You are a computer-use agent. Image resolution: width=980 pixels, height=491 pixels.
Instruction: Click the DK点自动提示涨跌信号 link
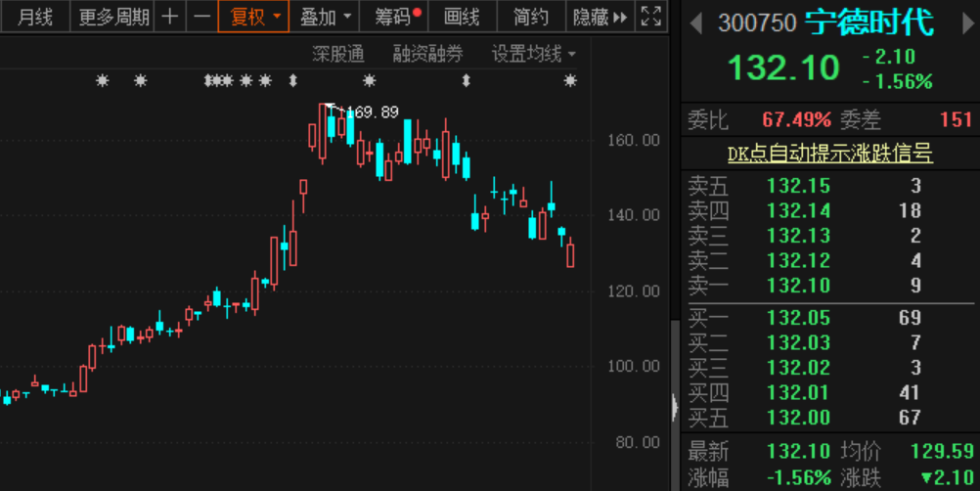tap(829, 154)
